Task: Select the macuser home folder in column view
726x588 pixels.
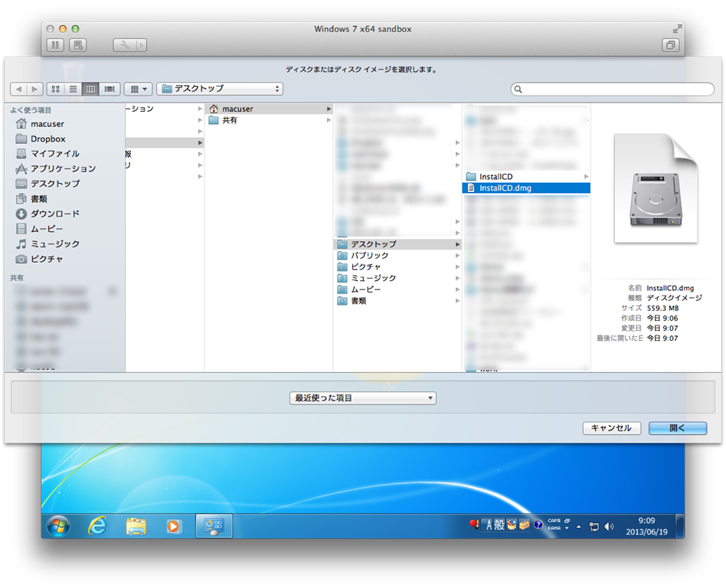Action: (x=269, y=109)
